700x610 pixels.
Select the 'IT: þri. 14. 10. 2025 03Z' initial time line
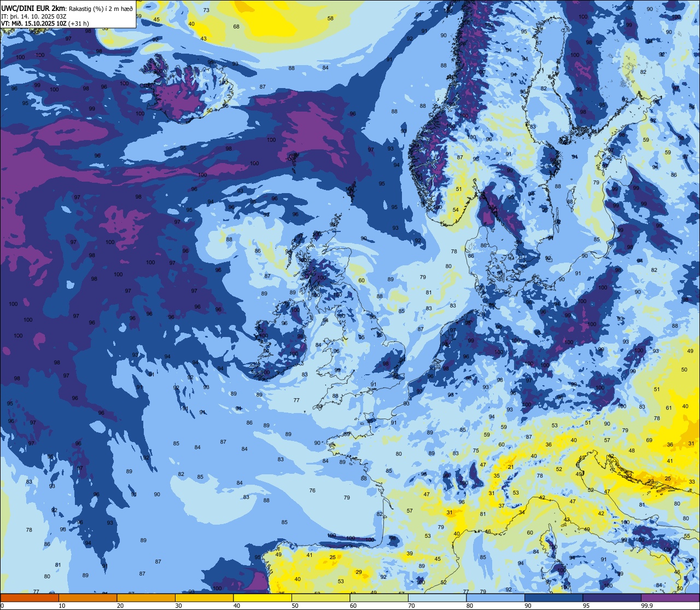(x=34, y=16)
